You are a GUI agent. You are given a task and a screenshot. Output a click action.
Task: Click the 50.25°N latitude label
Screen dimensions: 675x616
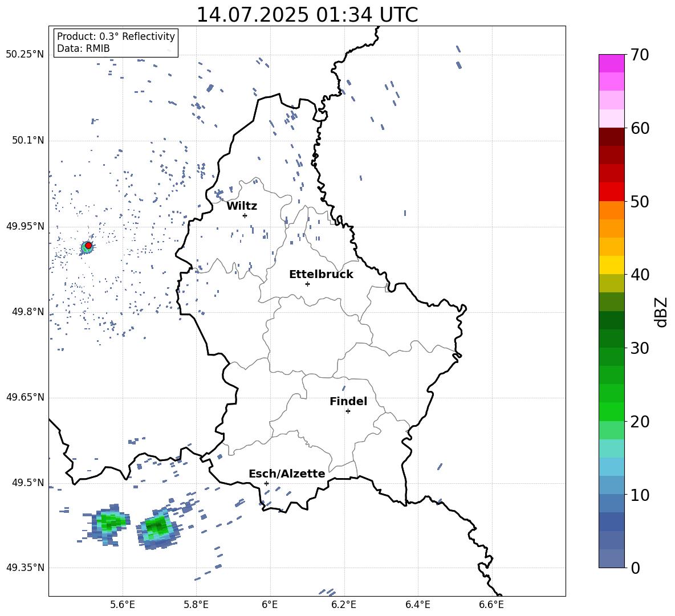(25, 55)
